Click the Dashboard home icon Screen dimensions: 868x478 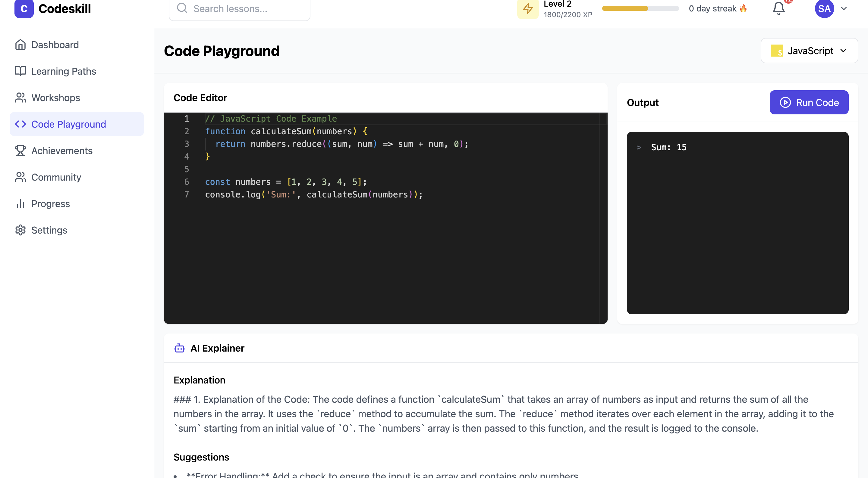[x=20, y=45]
